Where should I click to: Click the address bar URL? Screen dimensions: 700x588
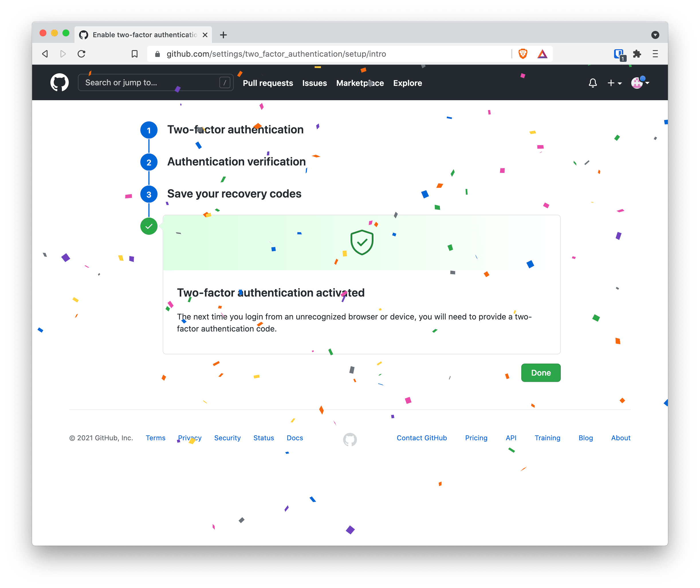coord(276,54)
